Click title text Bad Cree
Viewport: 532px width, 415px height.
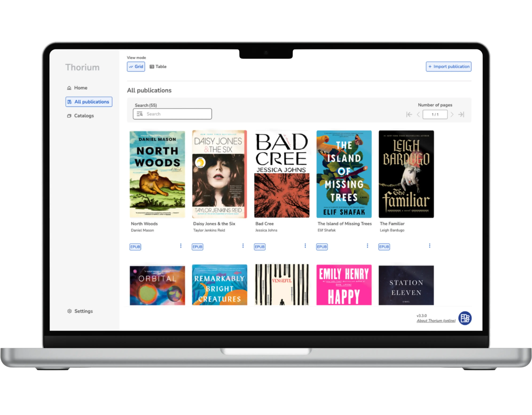click(264, 223)
